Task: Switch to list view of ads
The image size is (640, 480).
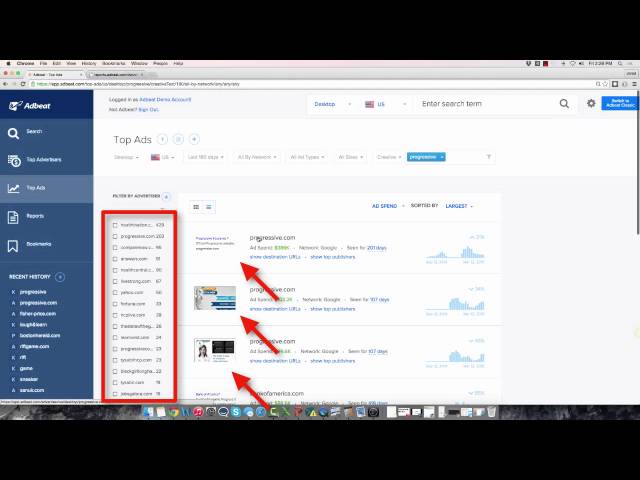Action: coord(209,207)
